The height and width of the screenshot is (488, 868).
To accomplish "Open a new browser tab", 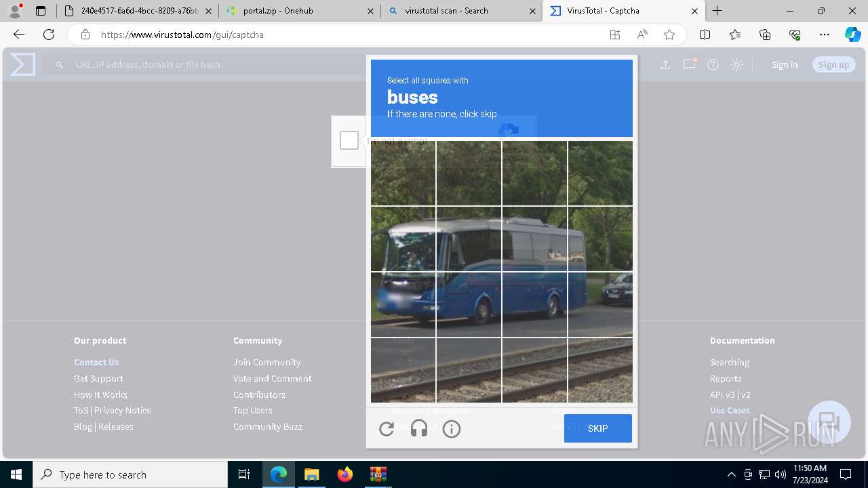I will click(717, 11).
